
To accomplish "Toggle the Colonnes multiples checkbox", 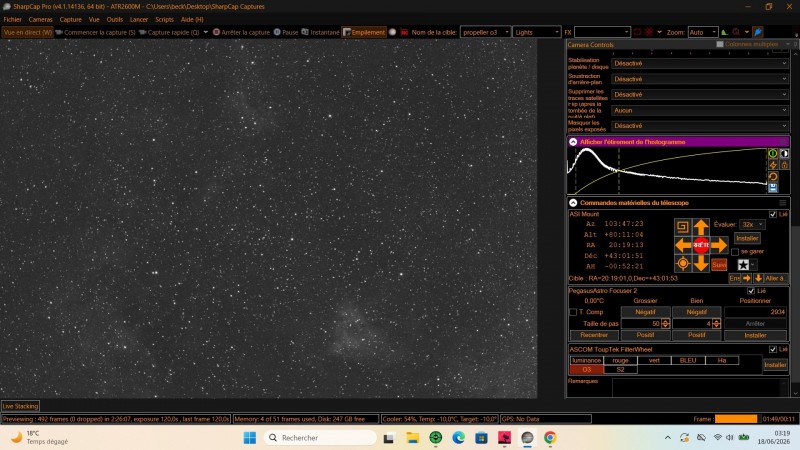I will [x=720, y=44].
